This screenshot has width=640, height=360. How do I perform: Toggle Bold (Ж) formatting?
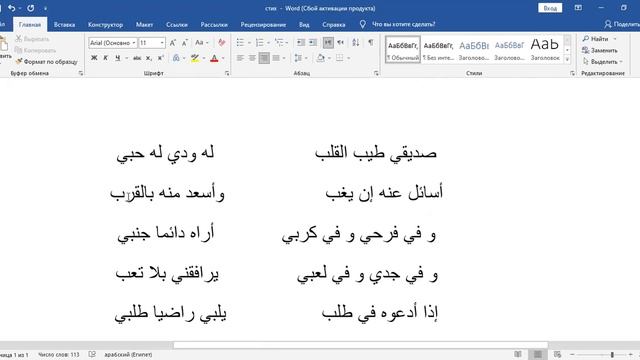[x=94, y=58]
